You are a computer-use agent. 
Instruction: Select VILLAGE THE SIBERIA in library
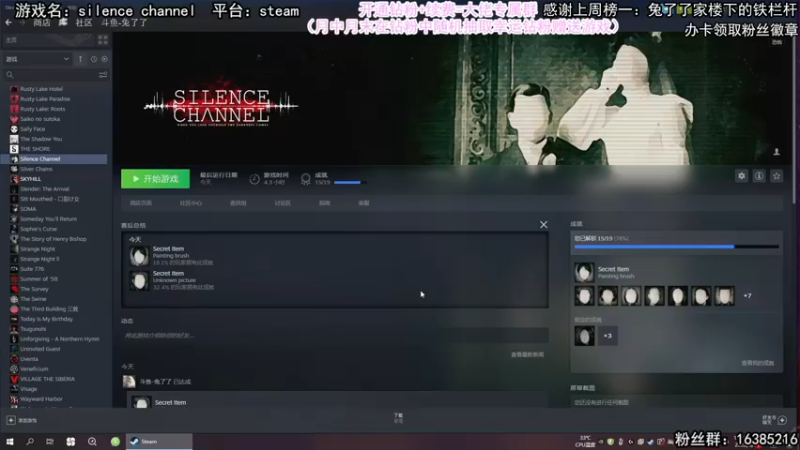point(47,379)
